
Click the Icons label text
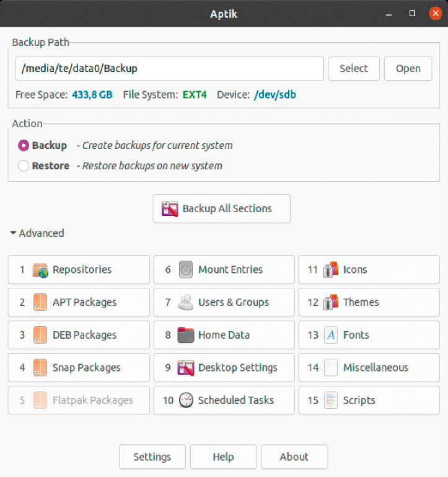355,270
